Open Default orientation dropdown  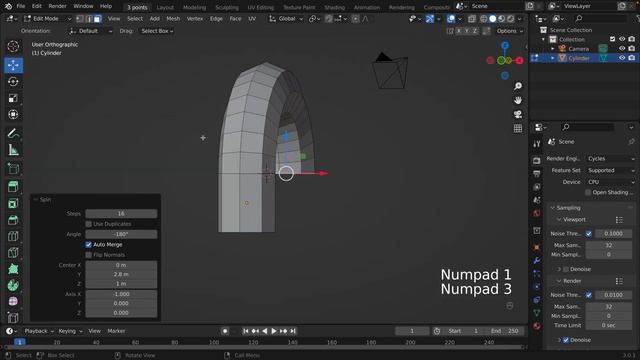[91, 31]
